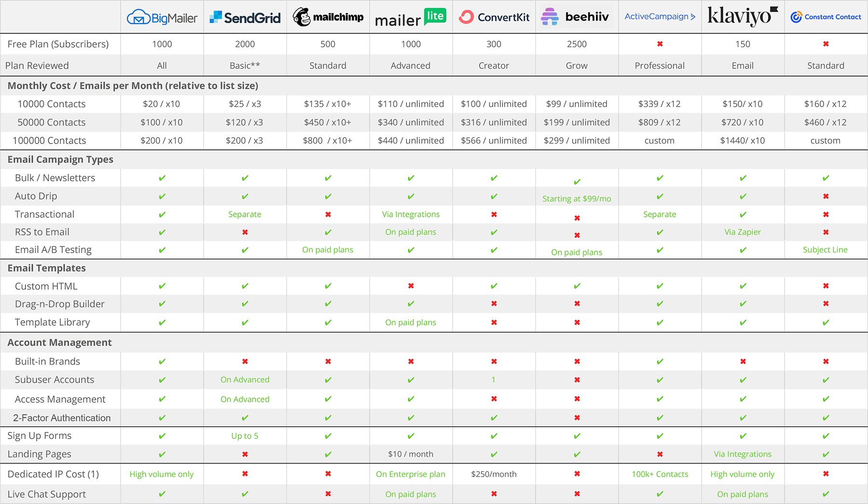Screen dimensions: 868x504
Task: Click SendGrid price '$120 / x3'
Action: 244,122
